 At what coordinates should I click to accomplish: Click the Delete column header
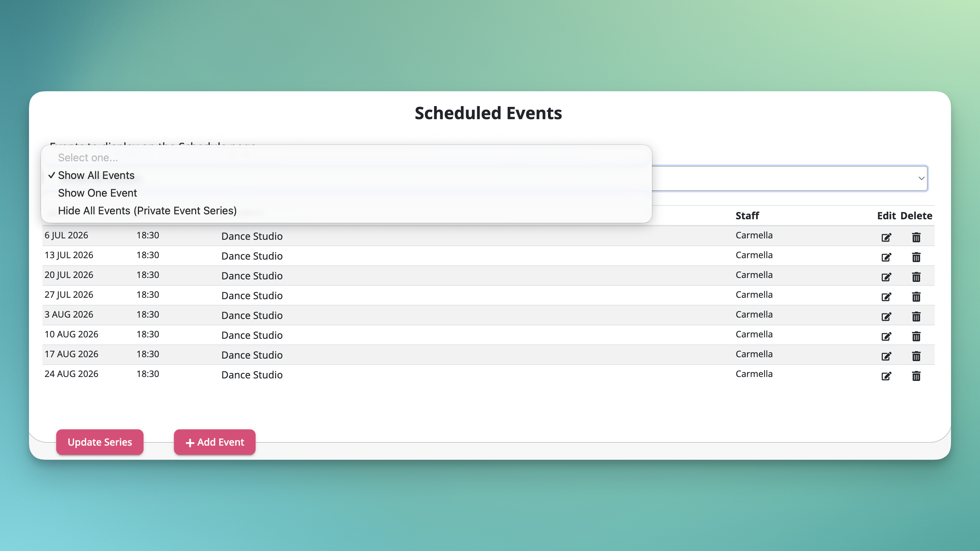click(x=916, y=216)
